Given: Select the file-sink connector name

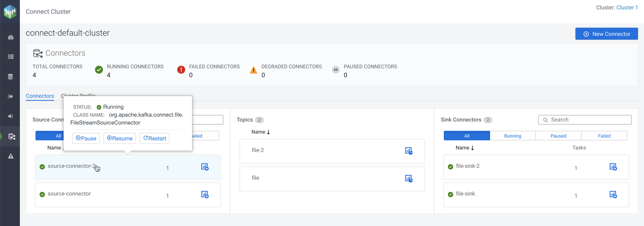Looking at the screenshot, I should coord(466,194).
